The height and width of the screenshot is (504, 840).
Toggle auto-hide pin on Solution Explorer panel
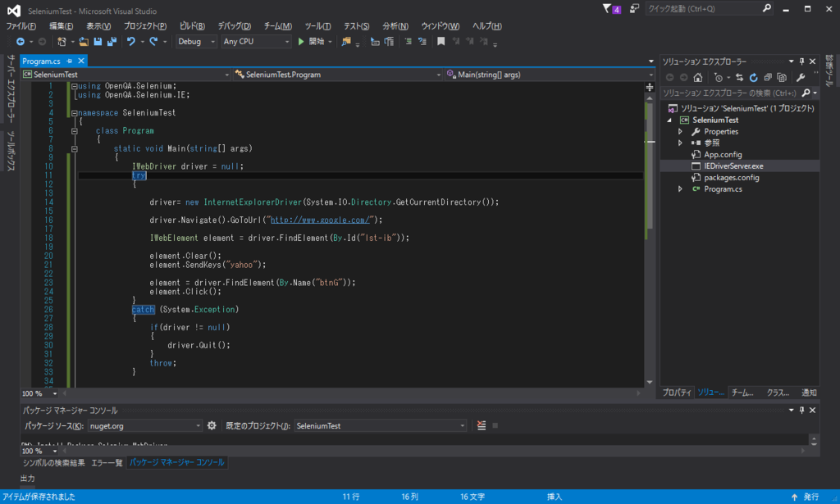click(x=802, y=61)
